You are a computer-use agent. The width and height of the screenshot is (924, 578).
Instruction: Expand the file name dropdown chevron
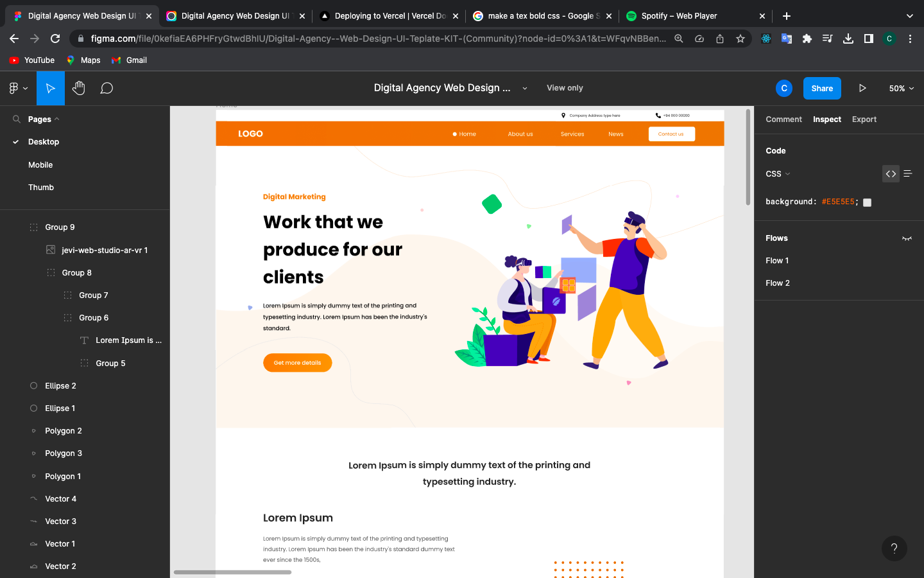[x=525, y=88]
